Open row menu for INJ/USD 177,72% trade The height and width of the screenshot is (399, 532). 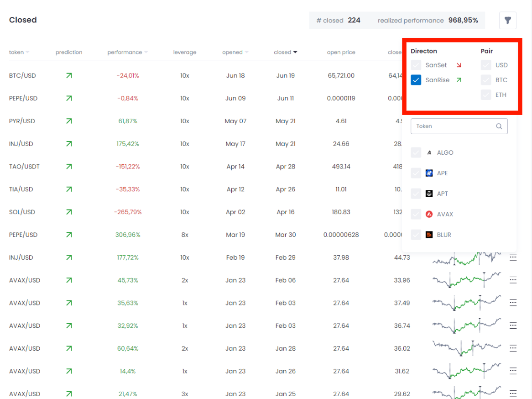(x=513, y=257)
